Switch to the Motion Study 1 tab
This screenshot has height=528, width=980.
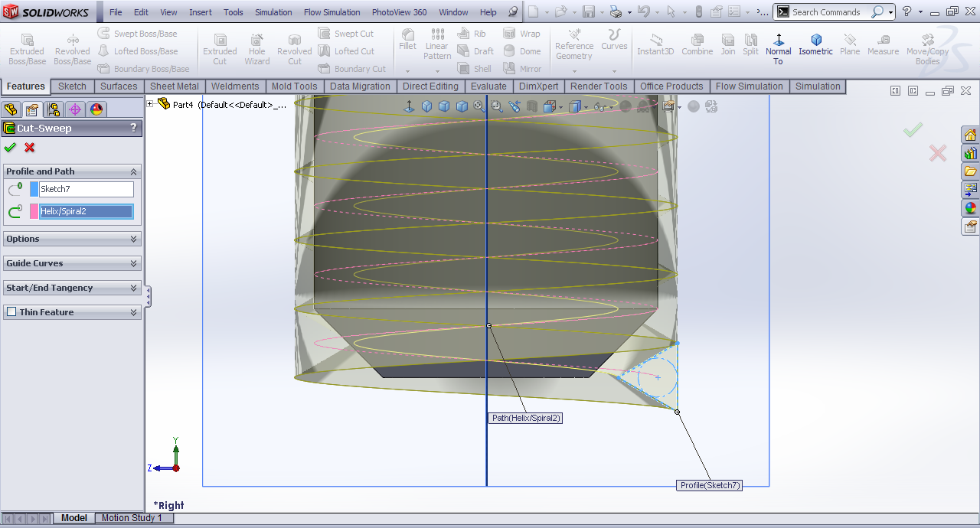pos(132,518)
